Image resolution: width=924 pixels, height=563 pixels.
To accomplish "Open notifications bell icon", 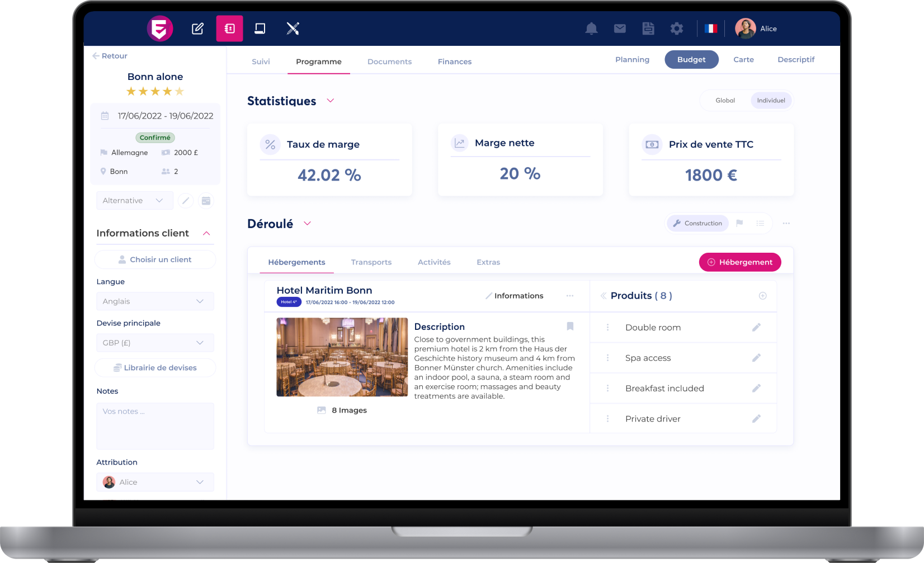I will pos(591,28).
